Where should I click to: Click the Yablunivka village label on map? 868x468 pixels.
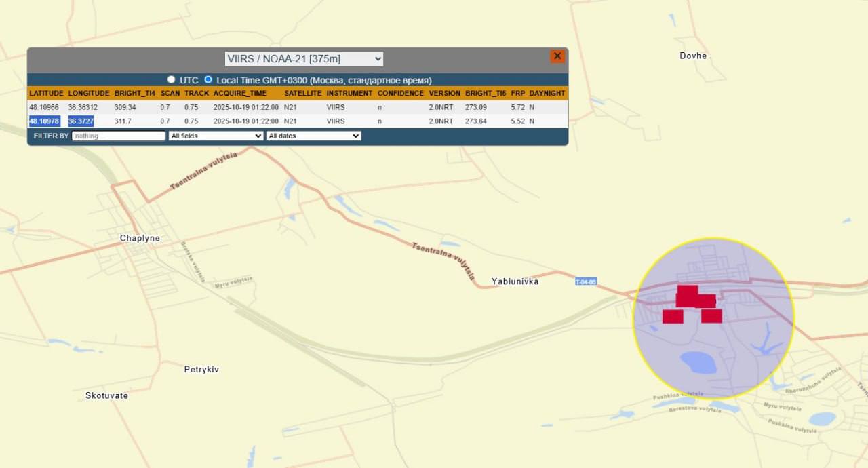515,281
